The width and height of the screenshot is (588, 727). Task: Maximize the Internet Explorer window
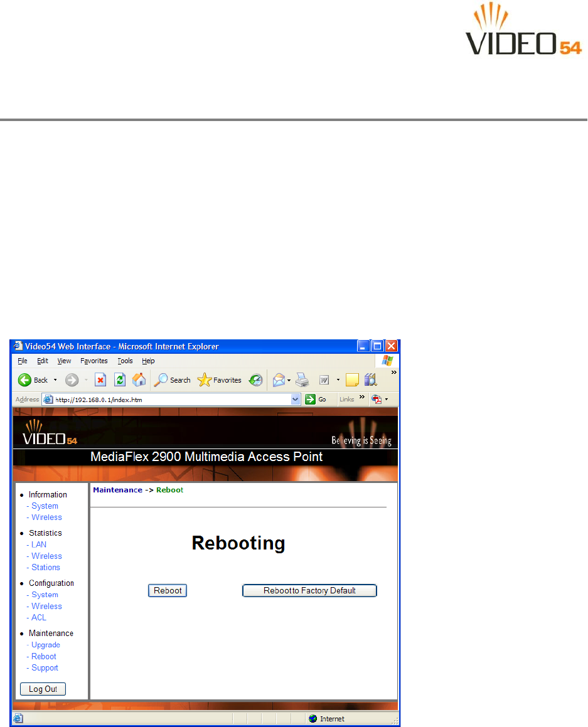(378, 346)
